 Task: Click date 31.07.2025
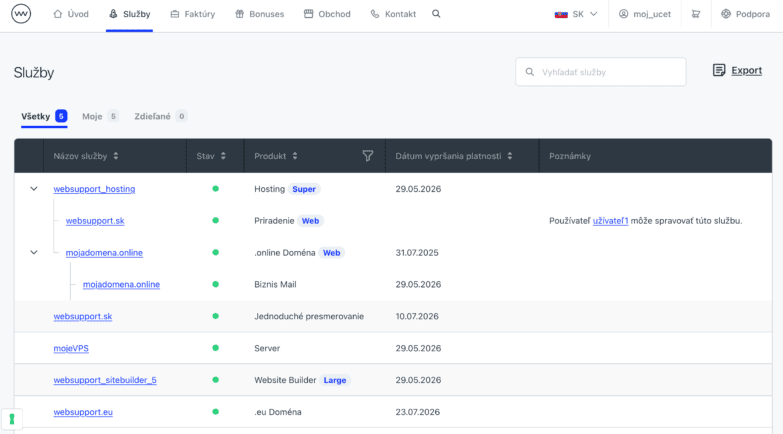click(417, 253)
